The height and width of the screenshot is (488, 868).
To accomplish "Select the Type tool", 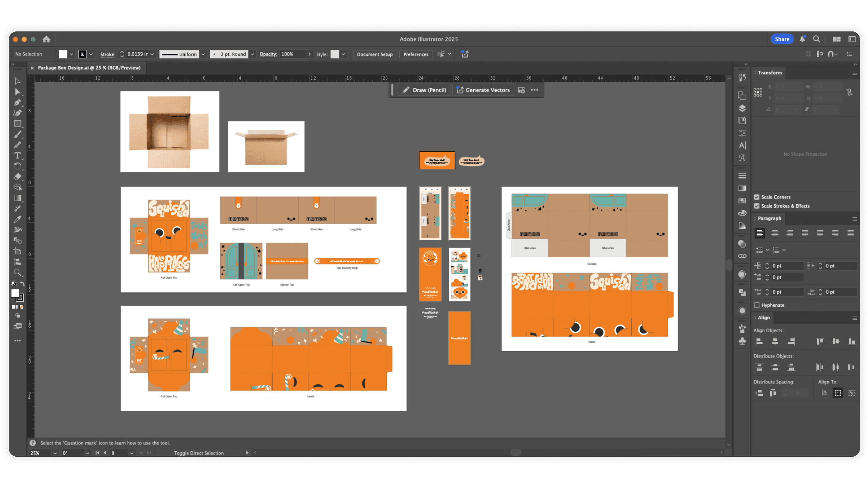I will (18, 155).
